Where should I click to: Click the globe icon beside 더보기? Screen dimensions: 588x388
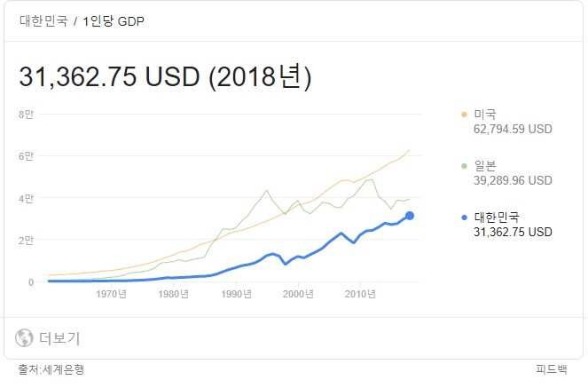click(x=24, y=338)
